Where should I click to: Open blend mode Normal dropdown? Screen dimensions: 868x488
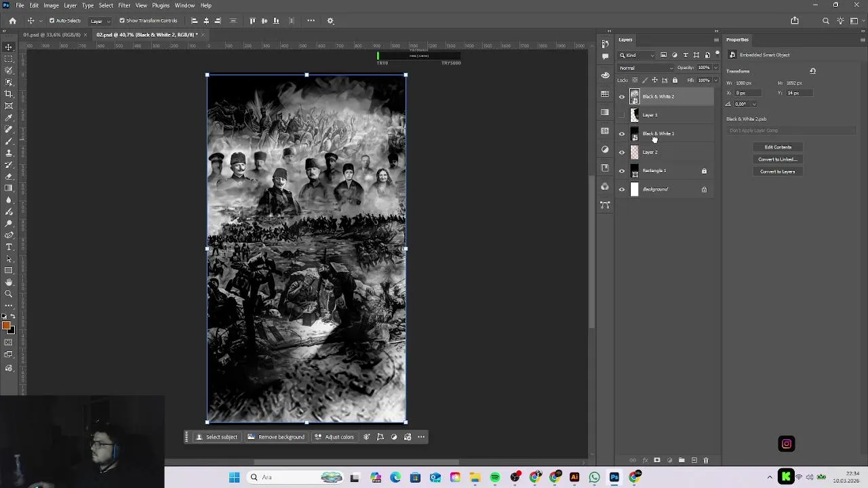(646, 68)
